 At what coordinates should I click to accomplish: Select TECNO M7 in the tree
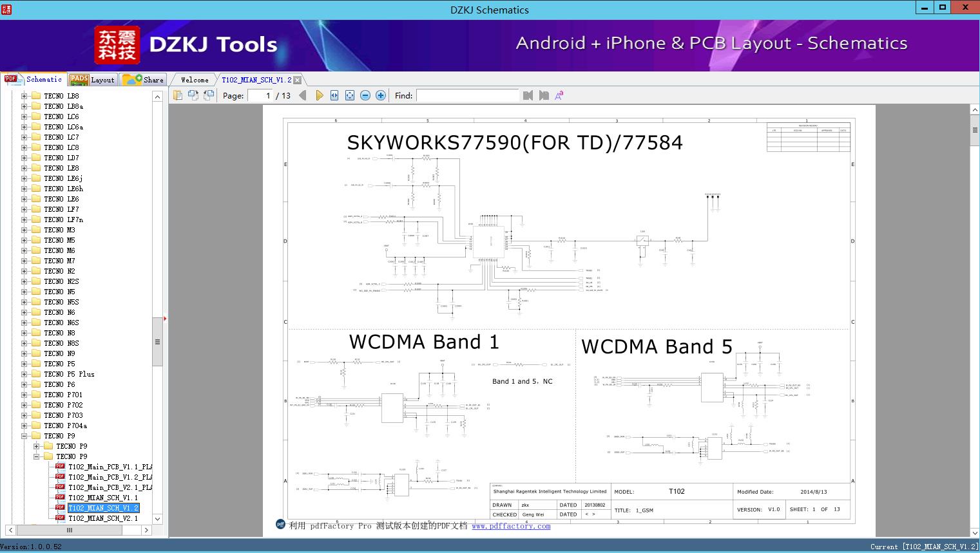(59, 261)
